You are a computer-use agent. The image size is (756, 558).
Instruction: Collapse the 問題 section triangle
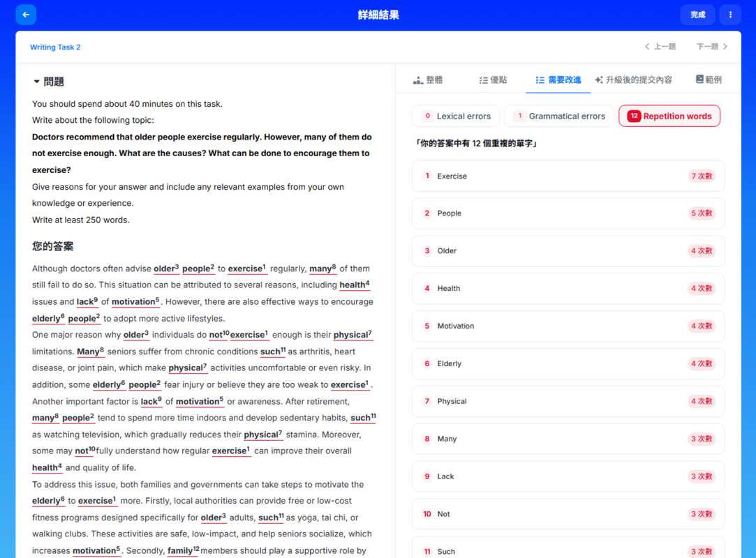click(37, 82)
